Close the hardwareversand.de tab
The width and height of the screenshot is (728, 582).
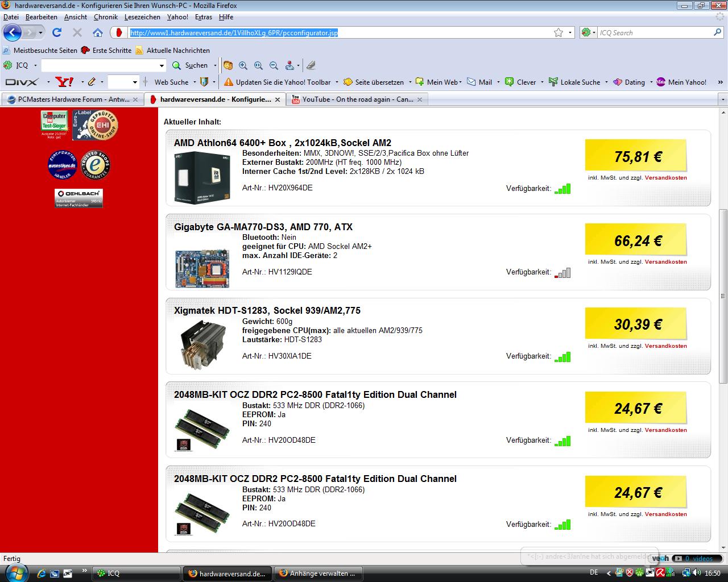[278, 99]
